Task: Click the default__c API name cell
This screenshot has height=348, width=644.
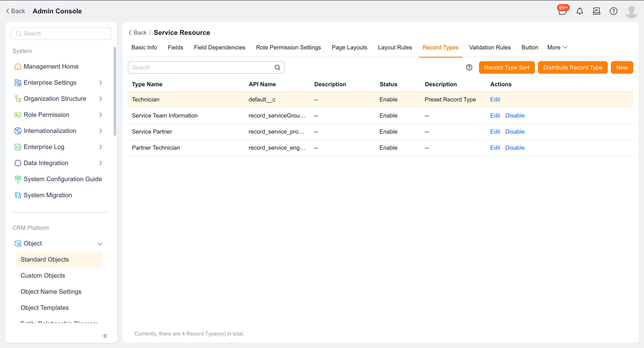Action: tap(262, 99)
